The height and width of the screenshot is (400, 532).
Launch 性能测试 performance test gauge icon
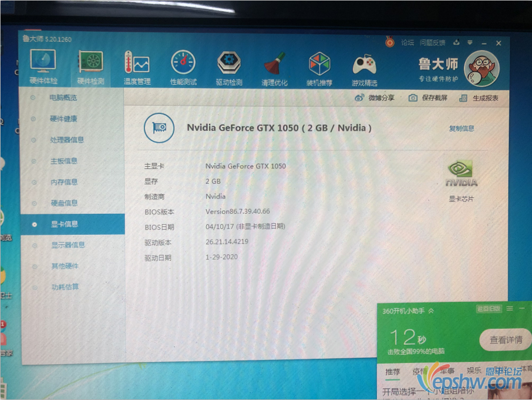[183, 68]
